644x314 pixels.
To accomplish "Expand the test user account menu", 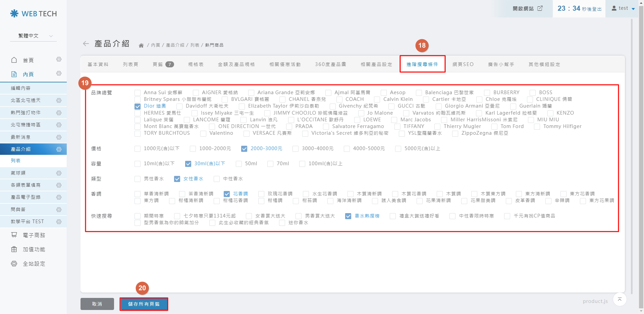I will tap(623, 8).
